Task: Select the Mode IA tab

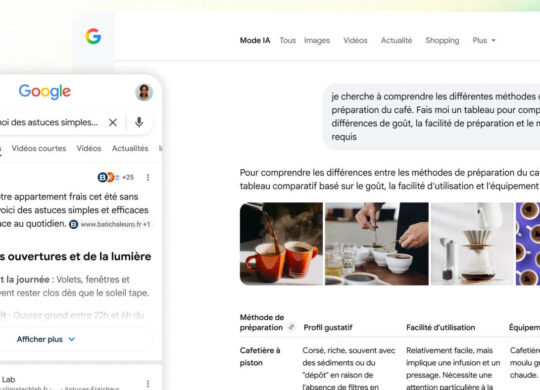Action: (x=255, y=40)
